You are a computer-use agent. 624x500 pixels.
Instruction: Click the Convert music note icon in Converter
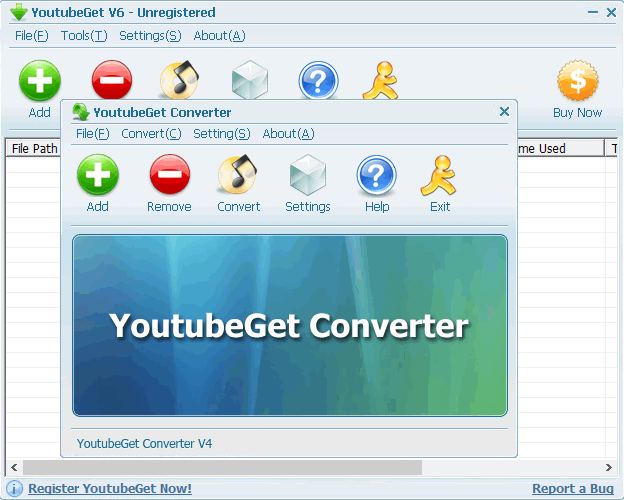click(238, 174)
